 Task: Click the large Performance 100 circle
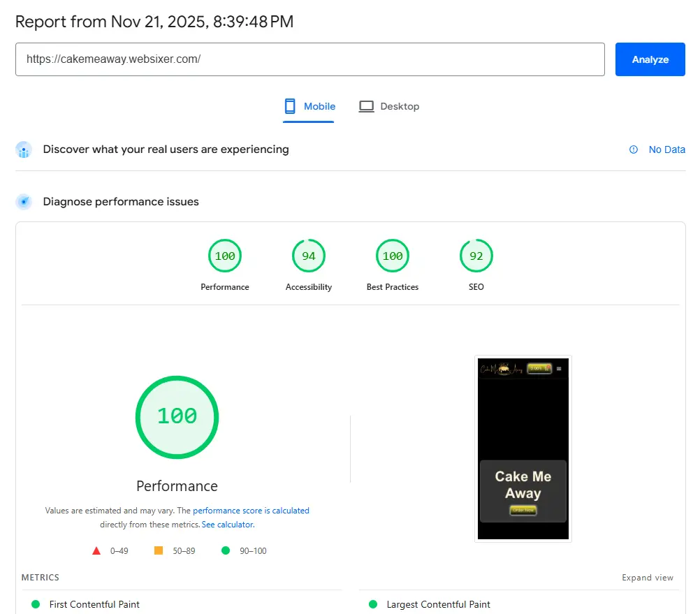(x=177, y=416)
